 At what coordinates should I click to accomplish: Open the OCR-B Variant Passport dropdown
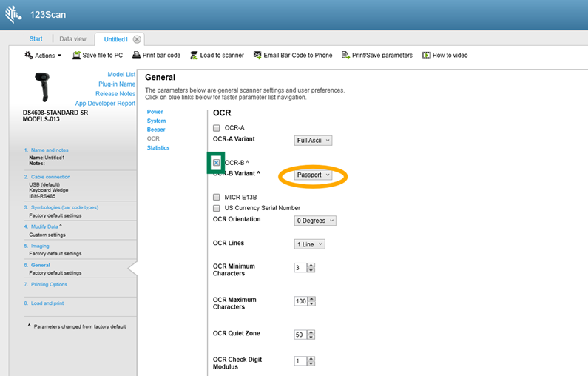313,175
